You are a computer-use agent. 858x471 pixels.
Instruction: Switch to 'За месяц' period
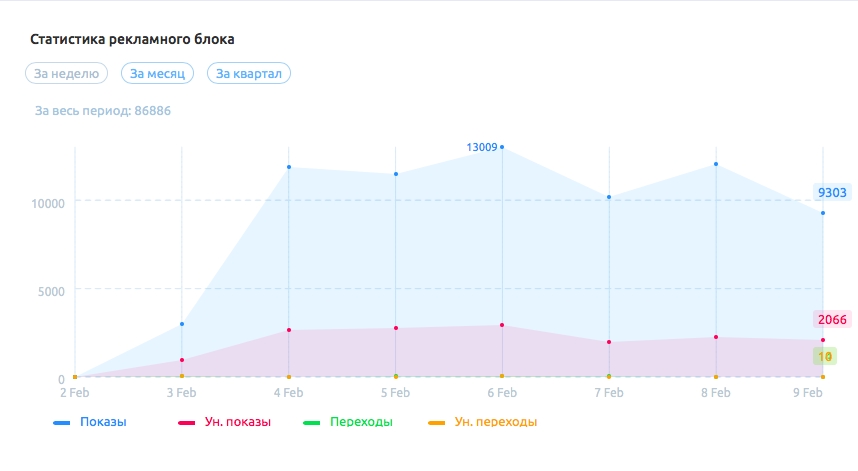click(157, 73)
